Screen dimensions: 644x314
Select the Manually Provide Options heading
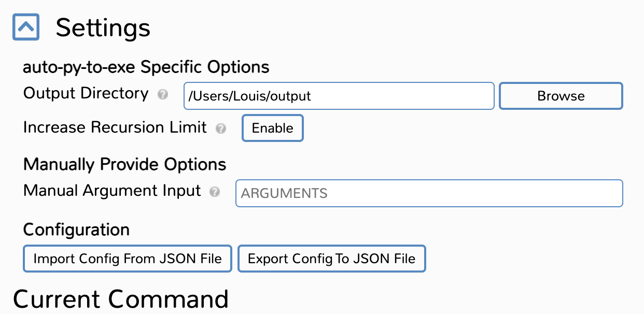click(125, 165)
